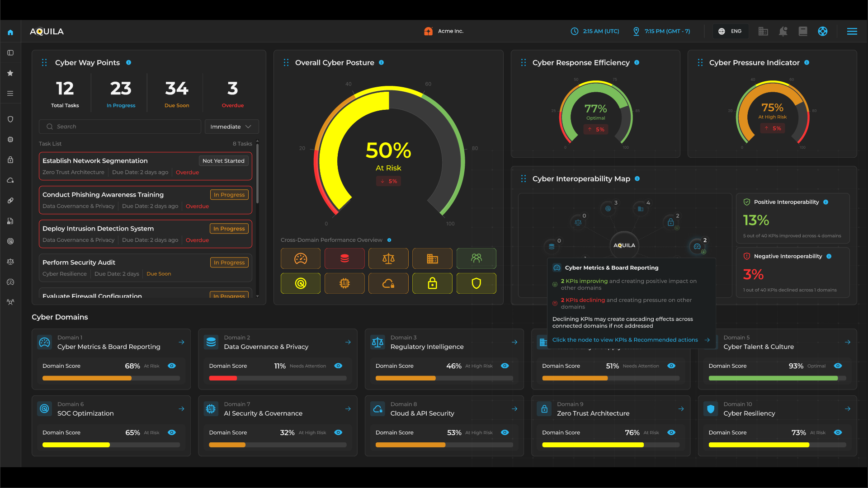Click the green people group tile
This screenshot has width=868, height=488.
click(476, 258)
